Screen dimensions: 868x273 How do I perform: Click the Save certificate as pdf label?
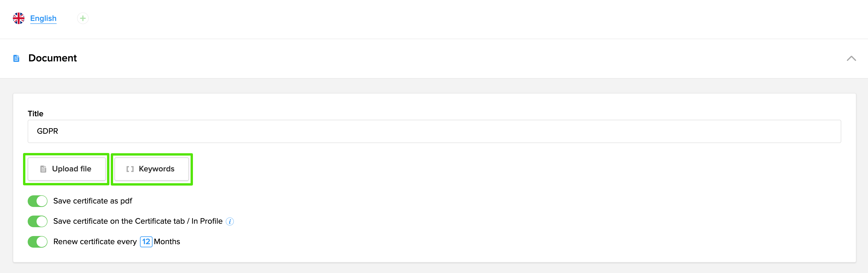[93, 201]
